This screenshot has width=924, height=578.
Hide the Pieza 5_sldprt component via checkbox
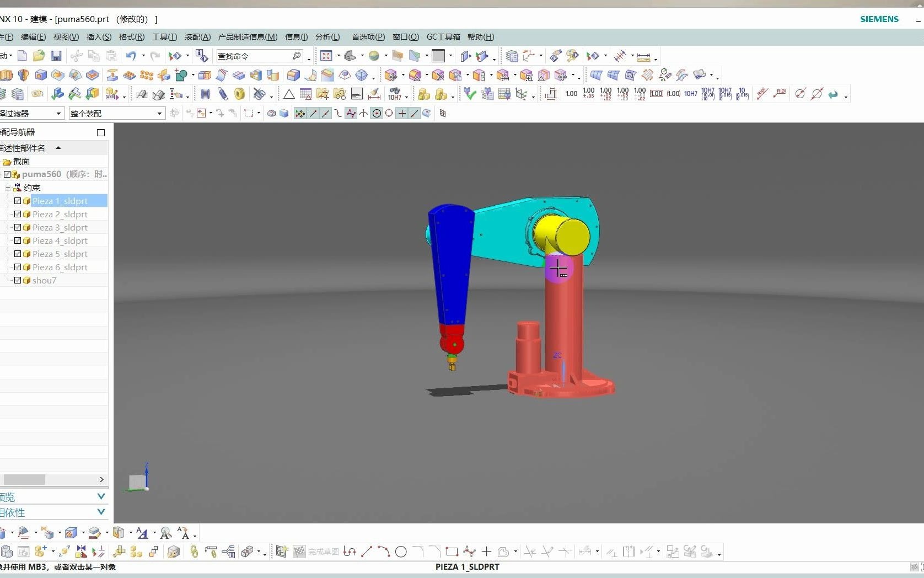coord(18,254)
